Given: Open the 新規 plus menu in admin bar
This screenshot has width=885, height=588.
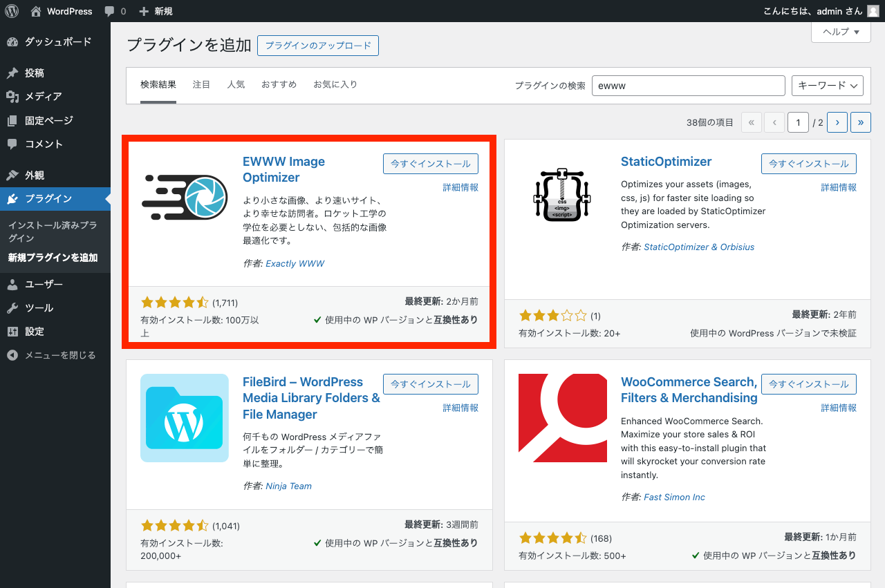Looking at the screenshot, I should [x=156, y=11].
